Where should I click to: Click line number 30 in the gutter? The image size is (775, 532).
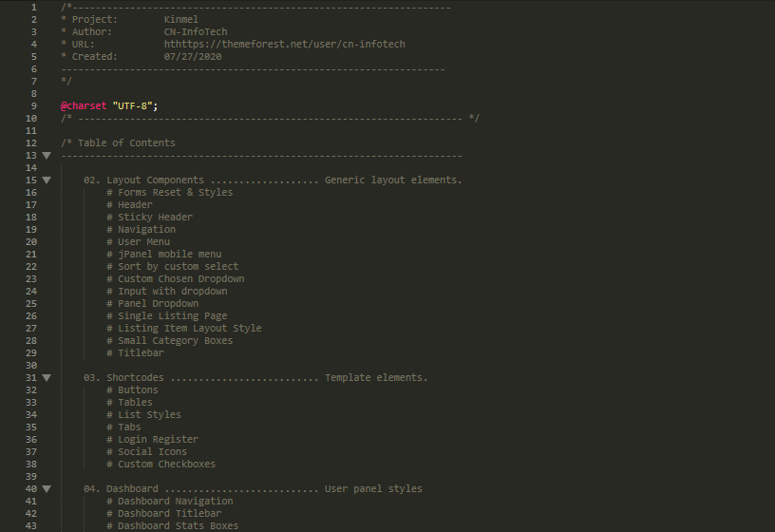tap(31, 366)
